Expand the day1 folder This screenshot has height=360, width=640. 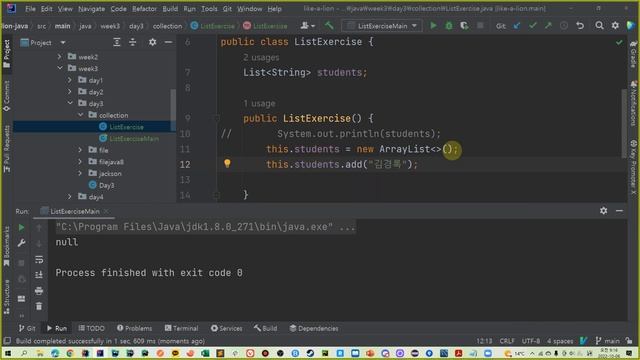(x=70, y=80)
